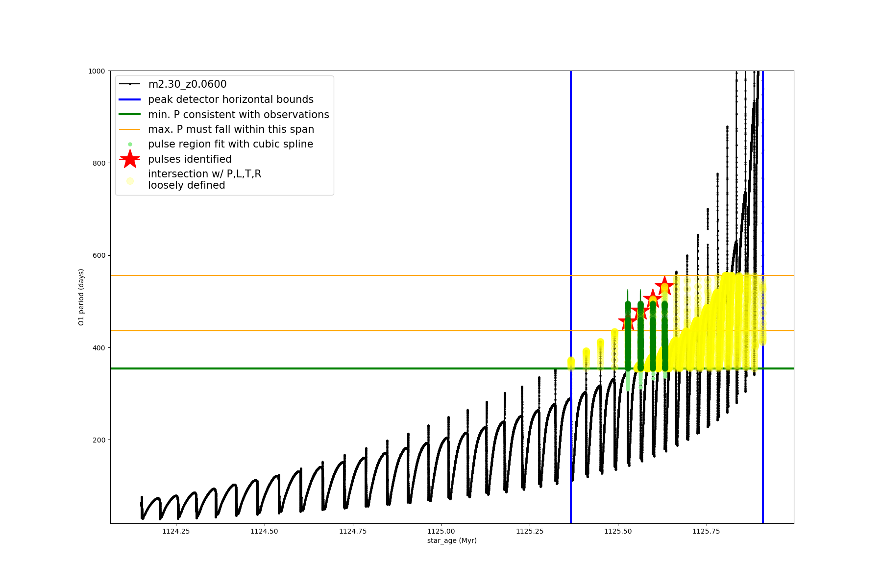Click the green line swatch in legend
Image resolution: width=882 pixels, height=588 pixels.
(130, 115)
